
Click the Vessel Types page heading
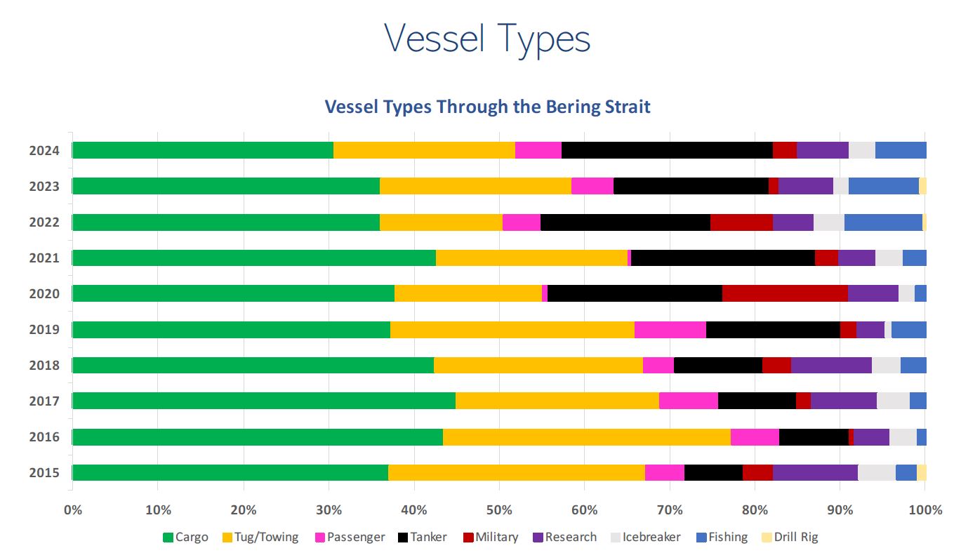coord(487,39)
